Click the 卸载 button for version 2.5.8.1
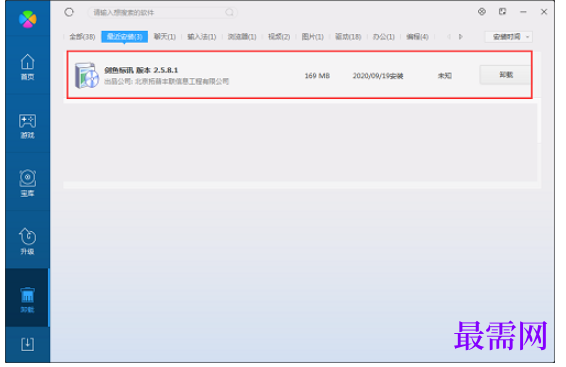Viewport: 566px width, 367px height. point(505,75)
